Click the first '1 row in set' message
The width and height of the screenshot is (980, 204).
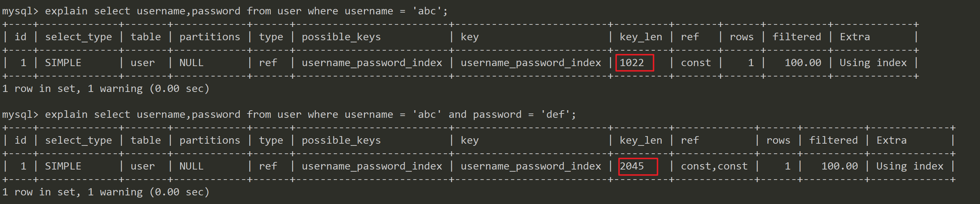coord(106,88)
